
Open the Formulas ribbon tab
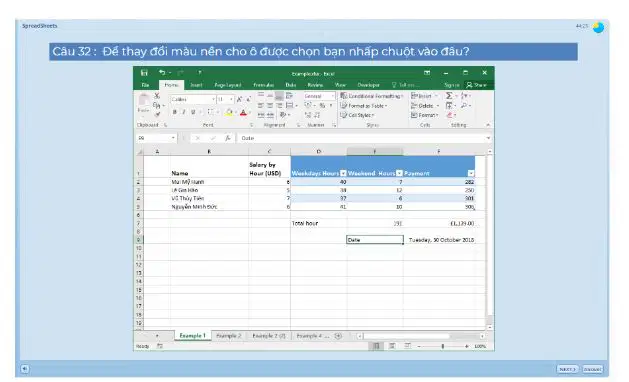[264, 85]
